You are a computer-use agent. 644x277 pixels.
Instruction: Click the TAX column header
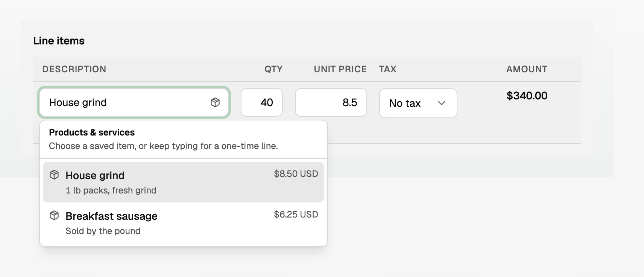(x=388, y=69)
